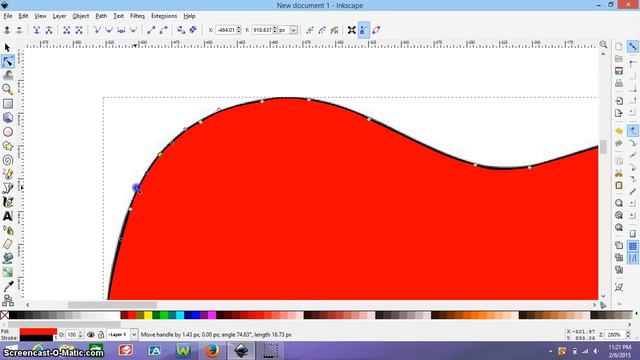
Task: Delete the selected nodes
Action: pos(19,30)
